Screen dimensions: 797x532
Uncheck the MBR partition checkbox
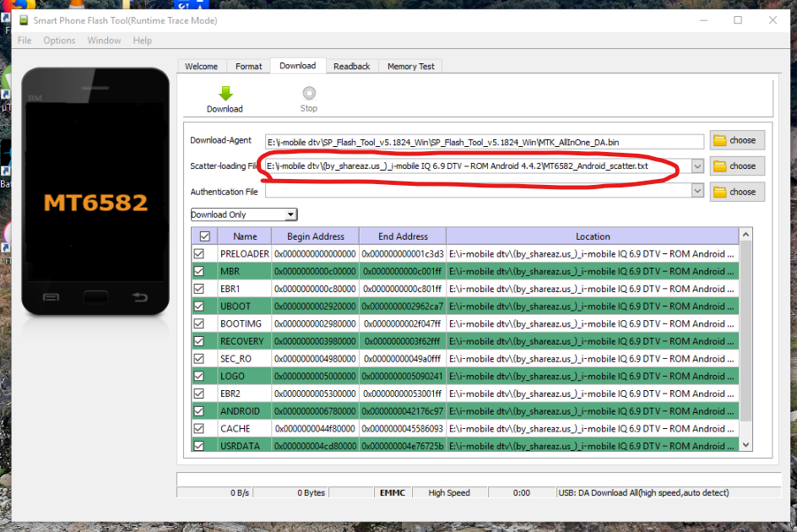(x=198, y=271)
